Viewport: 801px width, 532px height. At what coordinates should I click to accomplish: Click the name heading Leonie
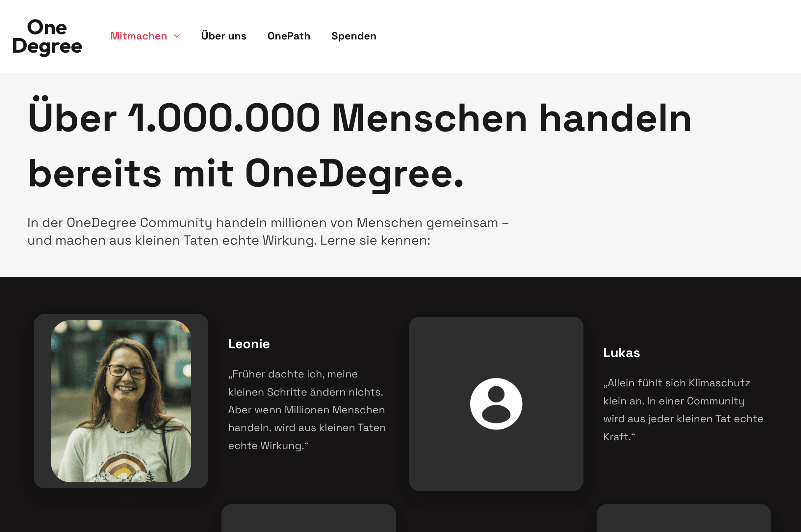point(249,344)
